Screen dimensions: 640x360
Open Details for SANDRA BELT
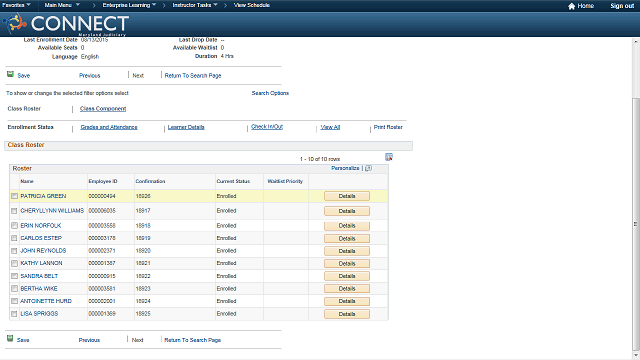(347, 276)
